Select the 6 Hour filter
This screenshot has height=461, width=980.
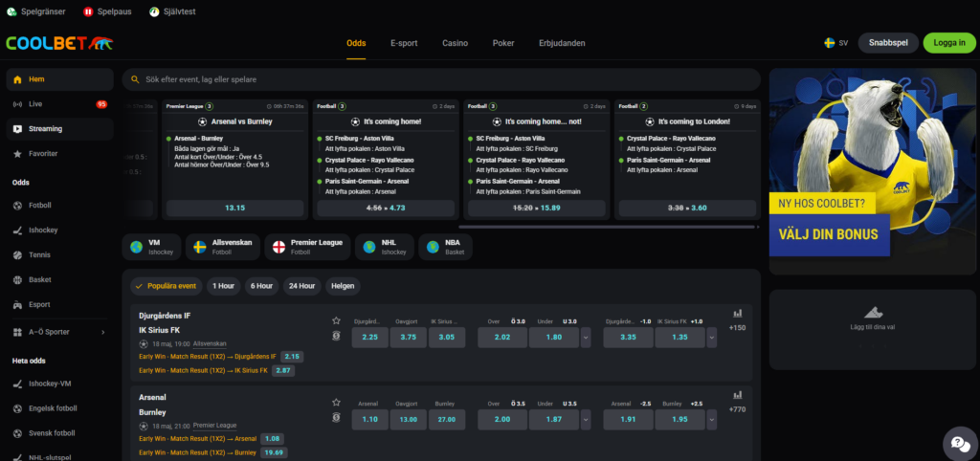[261, 286]
